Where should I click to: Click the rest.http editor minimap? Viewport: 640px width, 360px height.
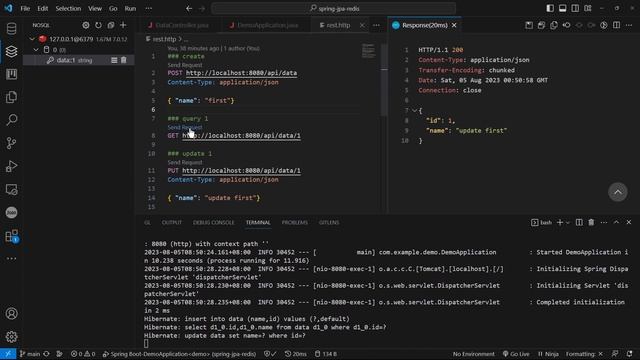(x=368, y=51)
